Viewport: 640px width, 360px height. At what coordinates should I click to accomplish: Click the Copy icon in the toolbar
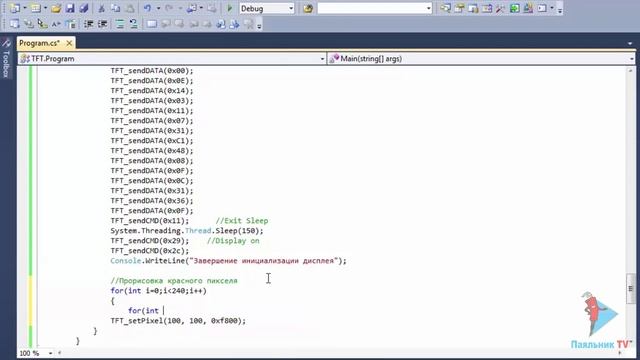click(116, 8)
